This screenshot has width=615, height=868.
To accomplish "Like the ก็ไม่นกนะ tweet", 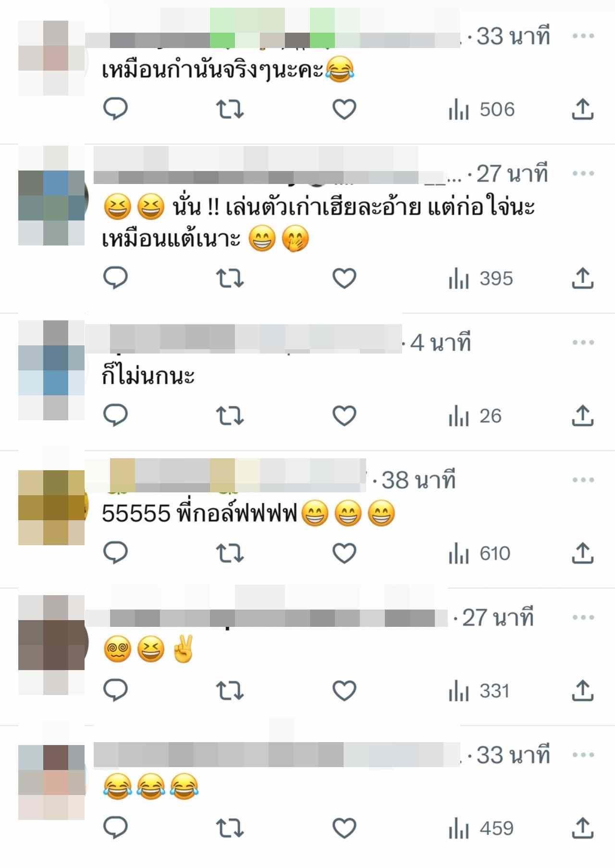I will 344,416.
